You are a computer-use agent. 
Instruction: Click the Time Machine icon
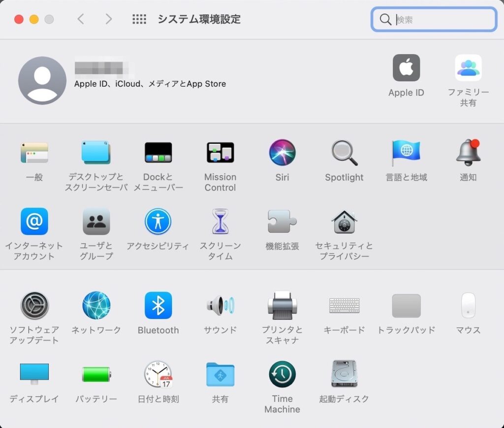(282, 374)
